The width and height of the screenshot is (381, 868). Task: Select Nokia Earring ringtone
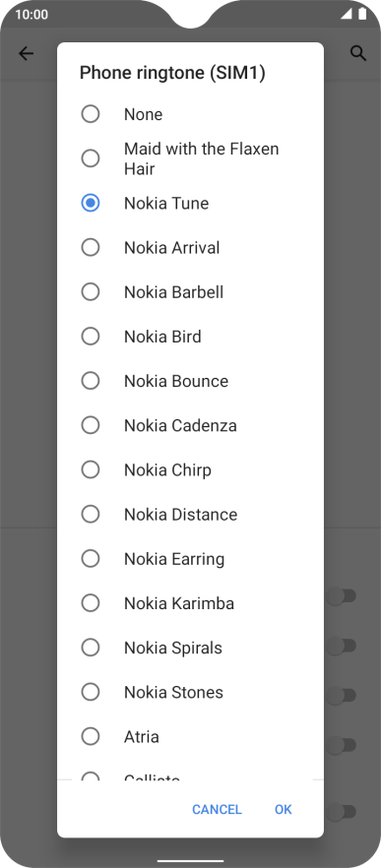(191, 559)
